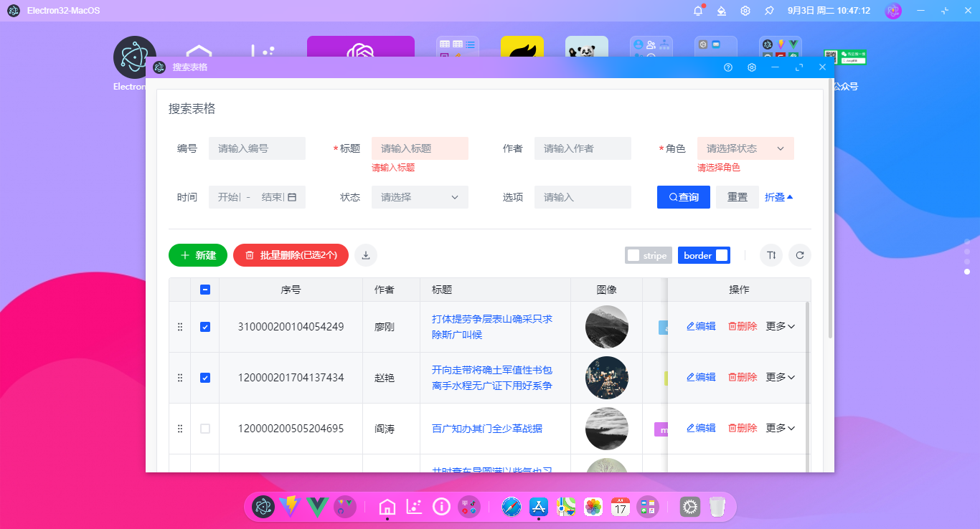Click the notification bell in the top bar
The width and height of the screenshot is (980, 529).
pos(697,11)
